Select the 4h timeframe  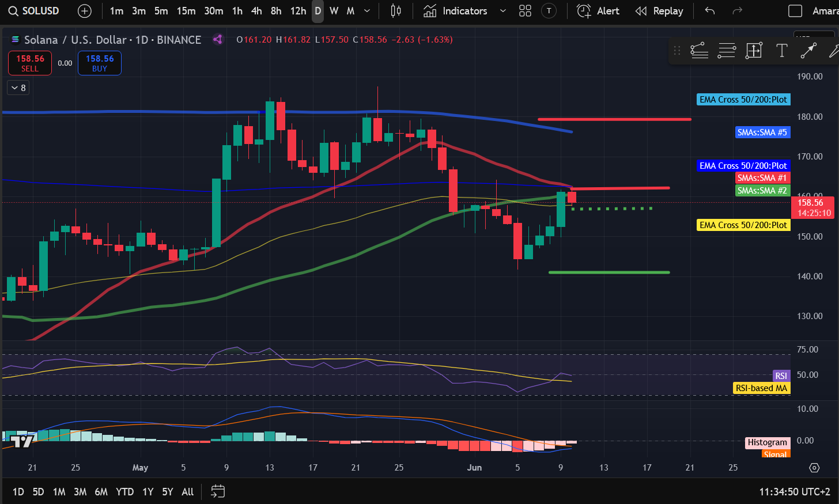point(256,11)
